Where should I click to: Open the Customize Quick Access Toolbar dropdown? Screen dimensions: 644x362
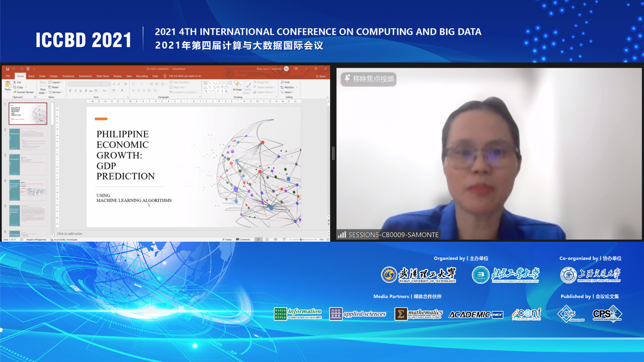[34, 69]
